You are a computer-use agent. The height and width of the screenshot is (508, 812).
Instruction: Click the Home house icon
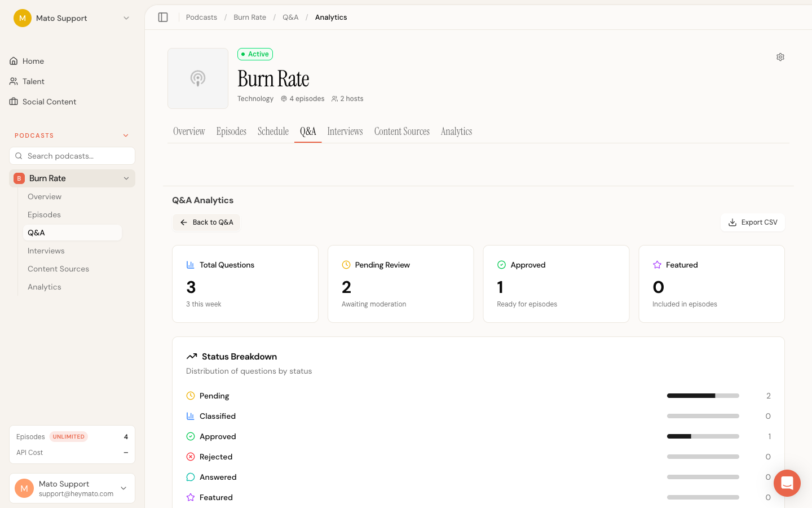(14, 61)
